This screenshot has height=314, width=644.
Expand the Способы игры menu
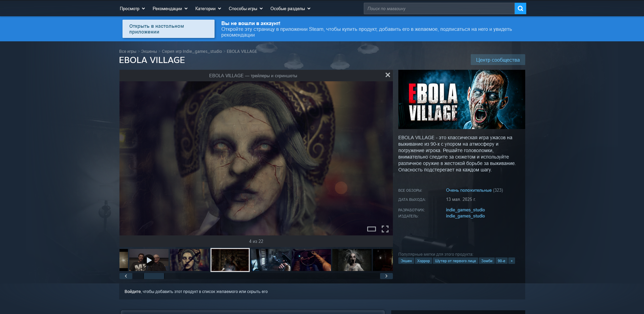[x=246, y=8]
